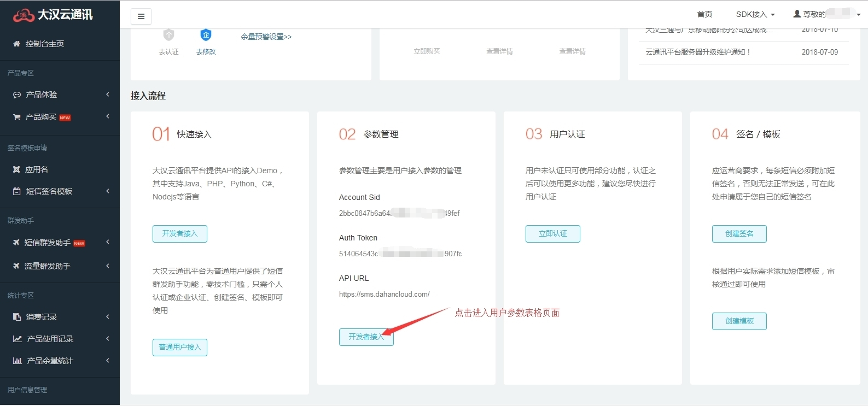The width and height of the screenshot is (868, 406).
Task: Open the 尊敬的 user account dropdown
Action: tap(827, 14)
